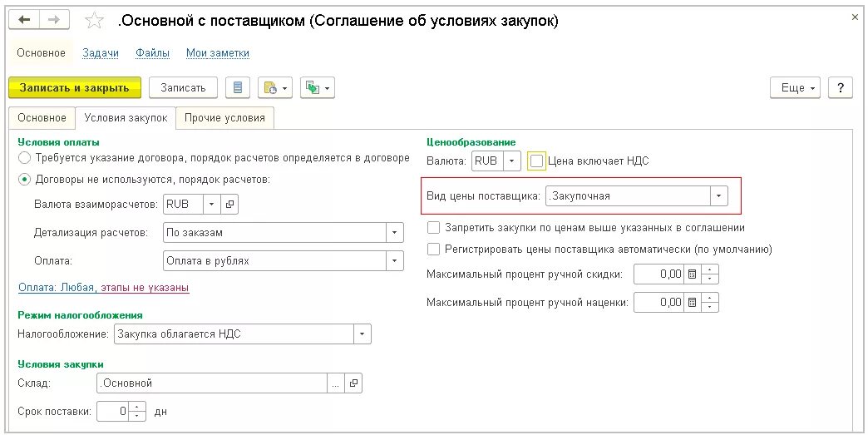Check Регистрировать цены поставщика автоматически
The width and height of the screenshot is (868, 435).
coord(434,249)
